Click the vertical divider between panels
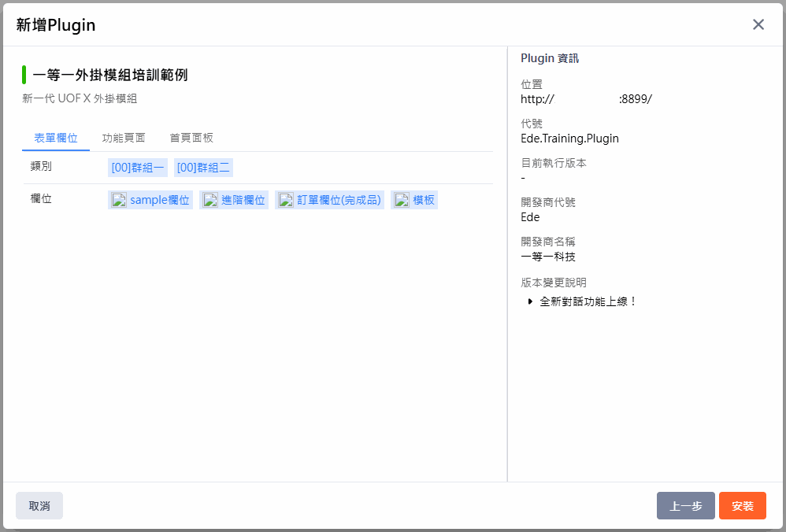This screenshot has height=532, width=786. 507,264
